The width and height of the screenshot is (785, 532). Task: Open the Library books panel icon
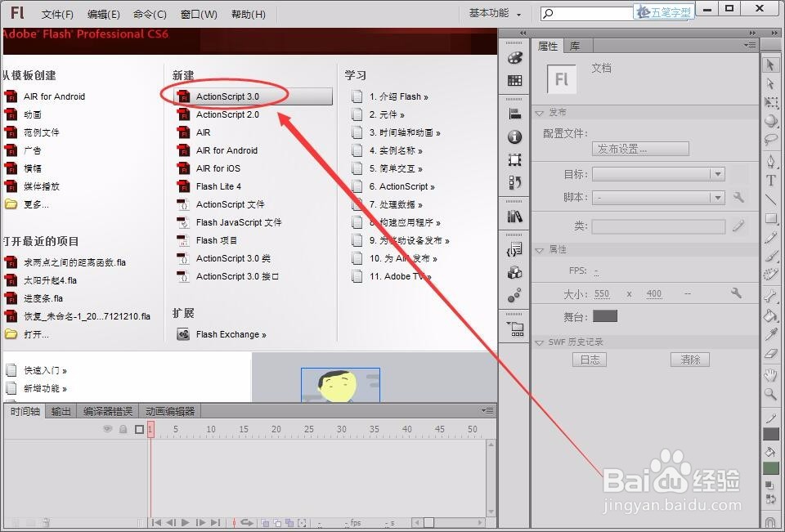514,217
